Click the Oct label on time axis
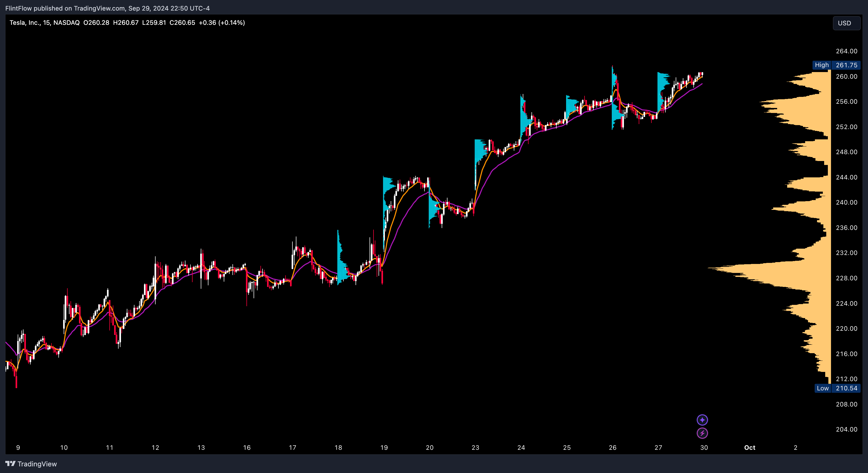Image resolution: width=868 pixels, height=473 pixels. pos(750,447)
